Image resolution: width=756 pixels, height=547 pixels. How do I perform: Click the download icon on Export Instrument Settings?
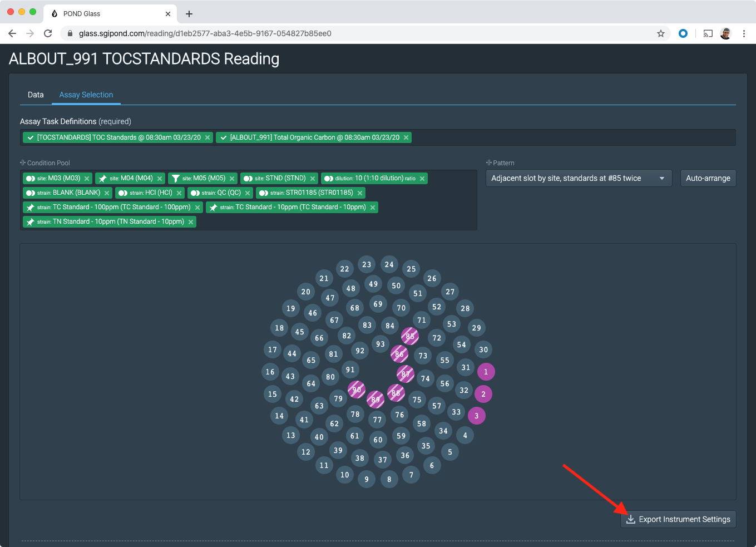coord(630,519)
